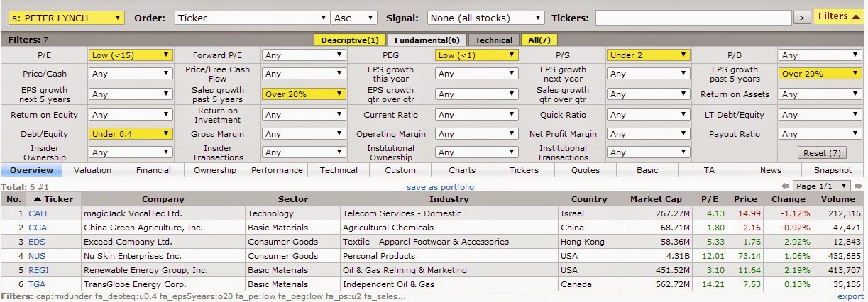Open the Debt/Equity filter dropdown
The image size is (868, 302).
pyautogui.click(x=131, y=133)
